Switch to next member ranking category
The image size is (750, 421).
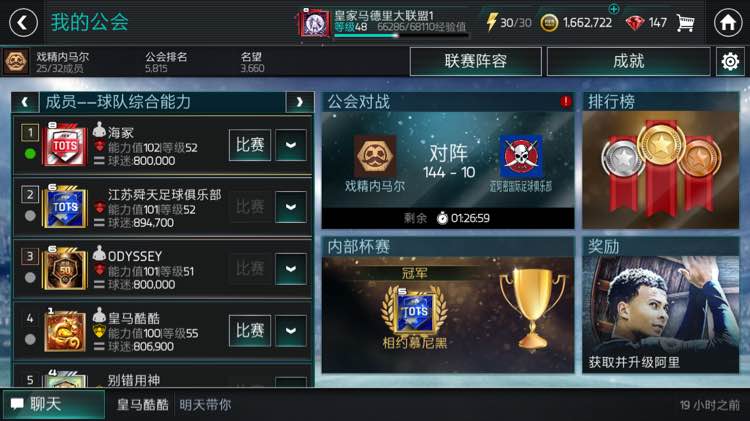299,101
